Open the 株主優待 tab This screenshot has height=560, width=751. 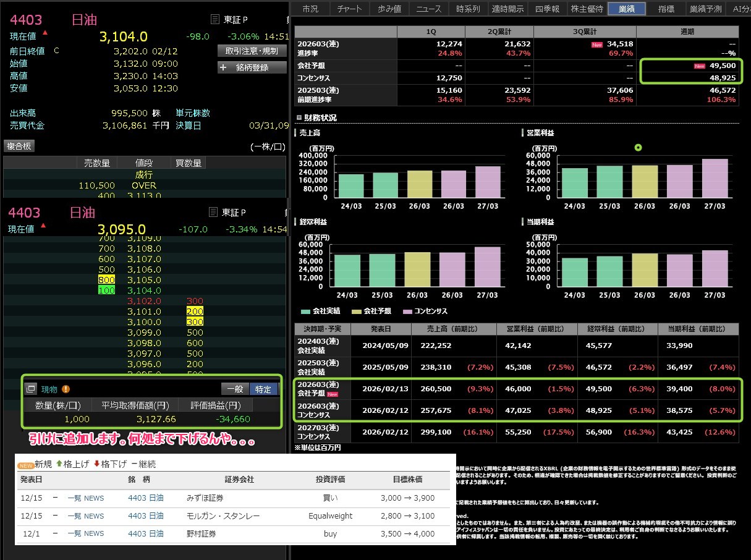click(587, 8)
